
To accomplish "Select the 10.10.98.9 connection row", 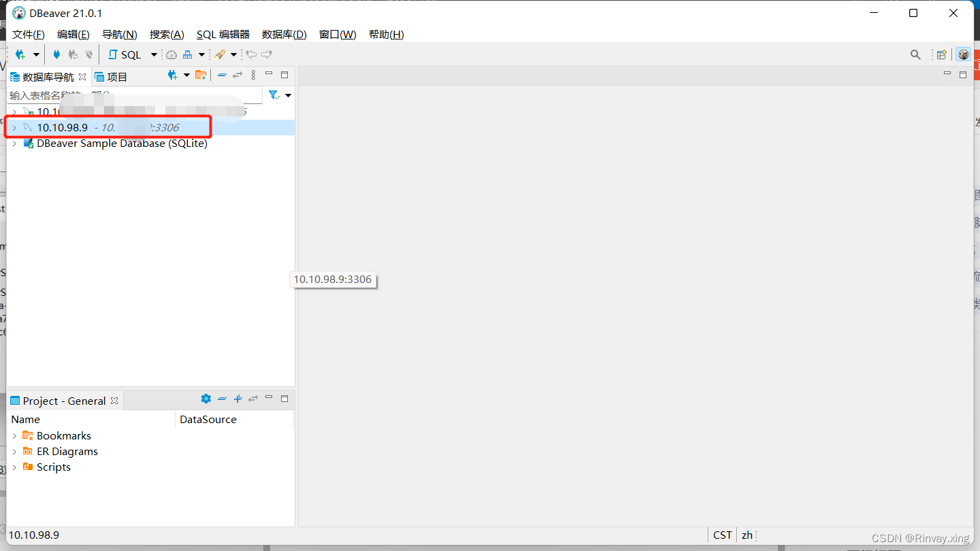I will coord(150,127).
